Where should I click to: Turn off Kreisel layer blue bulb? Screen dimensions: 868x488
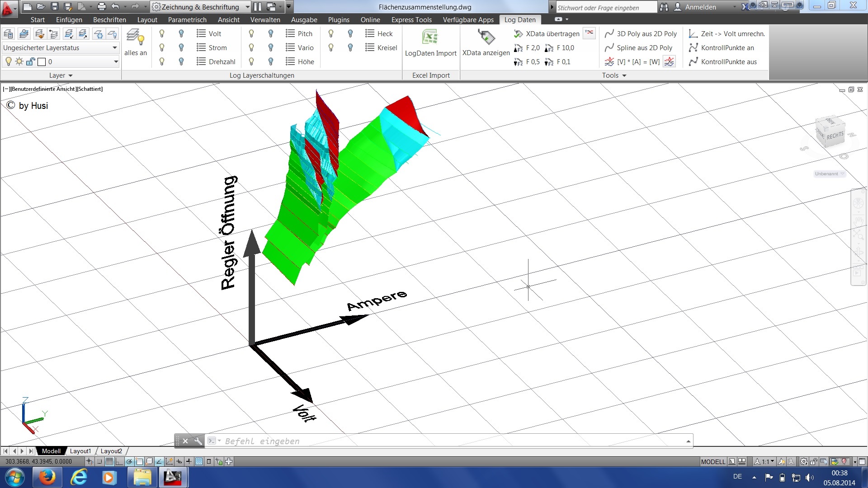pyautogui.click(x=350, y=47)
